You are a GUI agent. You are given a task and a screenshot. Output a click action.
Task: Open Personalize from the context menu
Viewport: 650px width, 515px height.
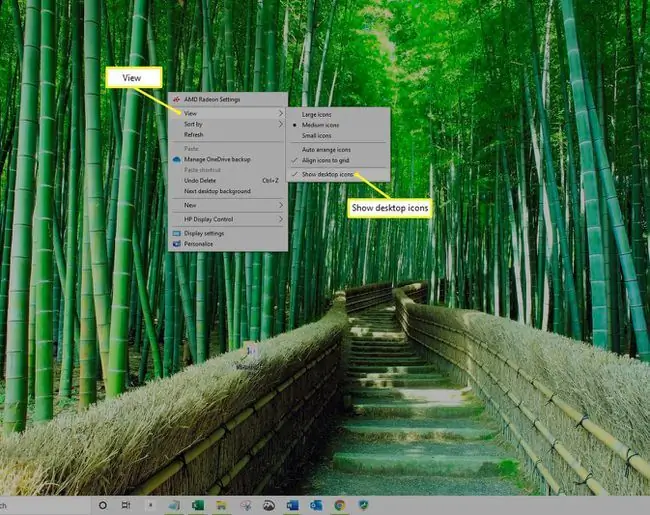(228, 244)
